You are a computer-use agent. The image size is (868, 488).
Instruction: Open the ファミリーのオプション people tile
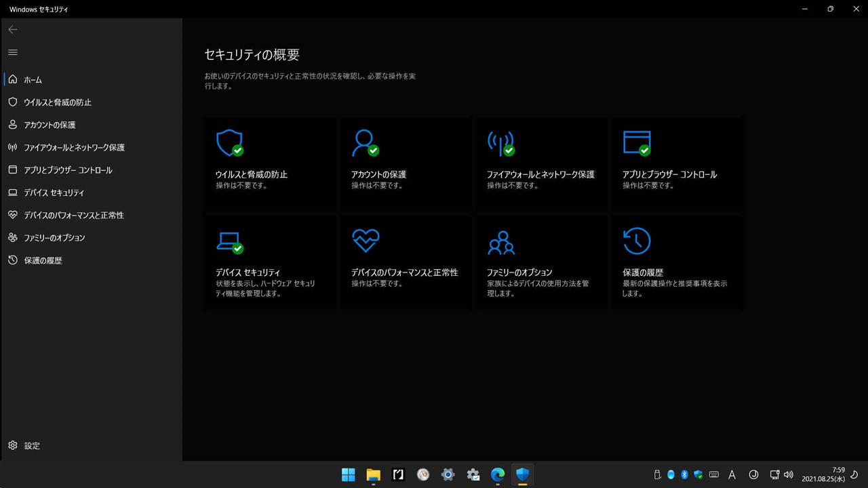click(x=542, y=262)
